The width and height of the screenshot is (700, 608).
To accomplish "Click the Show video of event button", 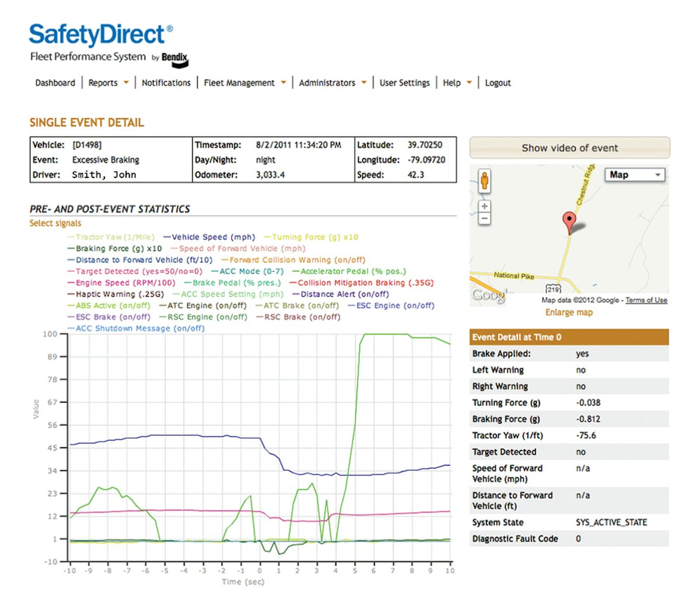I will (570, 148).
